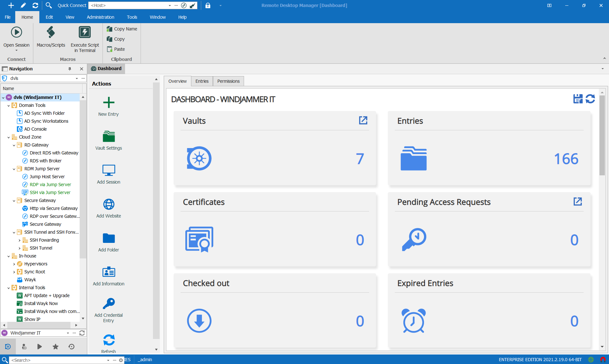Click the New Entry plus icon
The width and height of the screenshot is (609, 364).
pyautogui.click(x=109, y=102)
